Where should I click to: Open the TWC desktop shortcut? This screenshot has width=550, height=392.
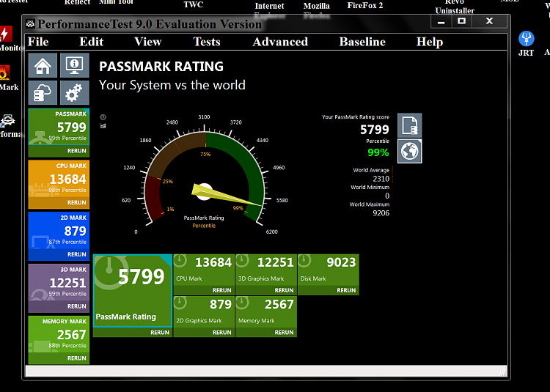(x=194, y=4)
